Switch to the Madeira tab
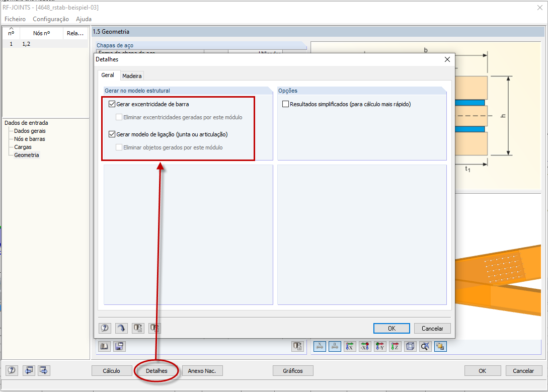The image size is (548, 392). (x=132, y=76)
